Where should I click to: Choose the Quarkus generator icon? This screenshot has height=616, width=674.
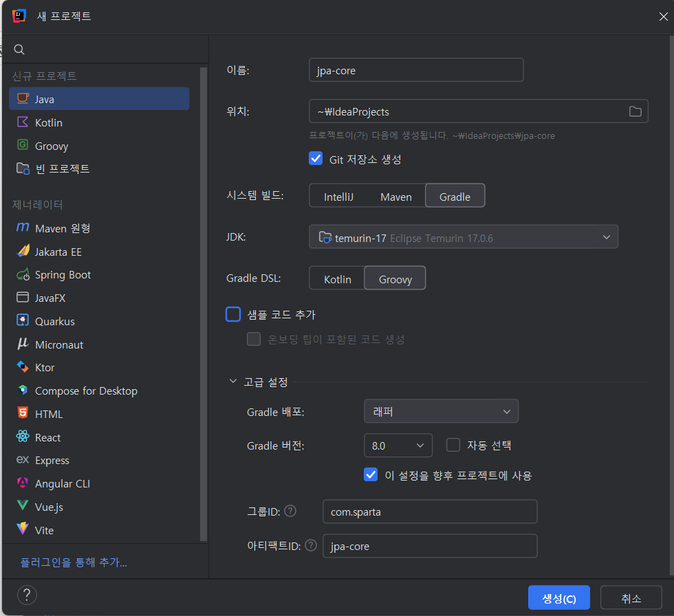[23, 320]
